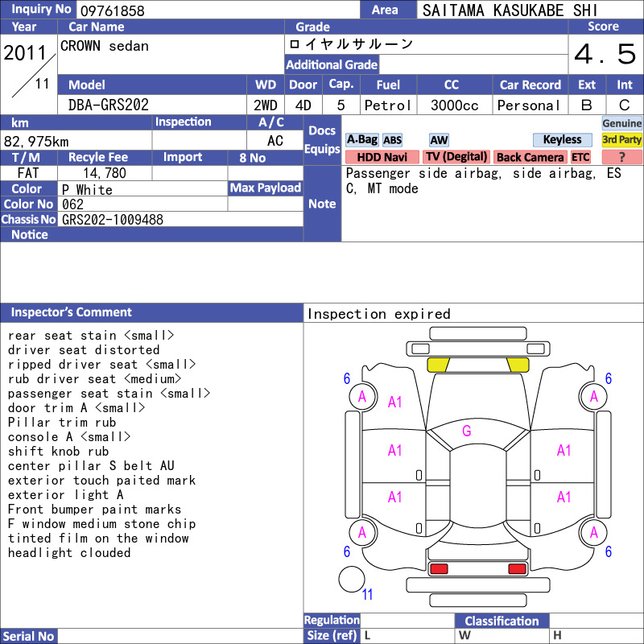The image size is (644, 644).
Task: Select the Genuine badge
Action: [x=621, y=123]
